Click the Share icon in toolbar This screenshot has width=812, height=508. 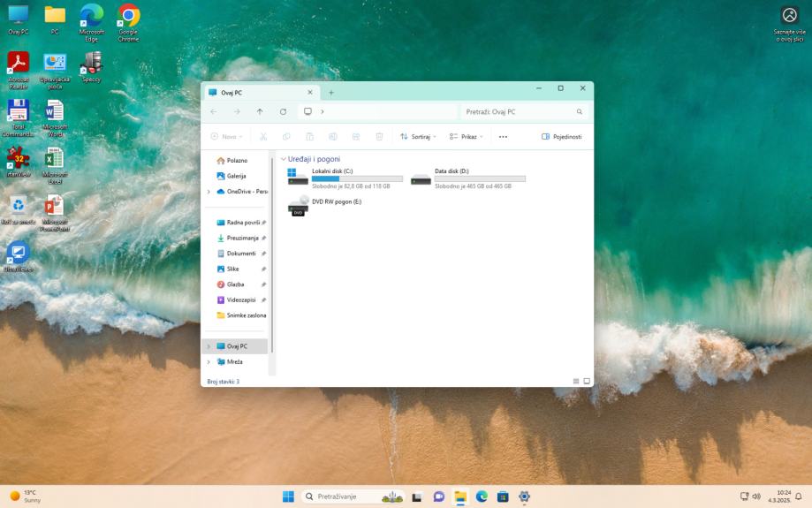pos(356,137)
